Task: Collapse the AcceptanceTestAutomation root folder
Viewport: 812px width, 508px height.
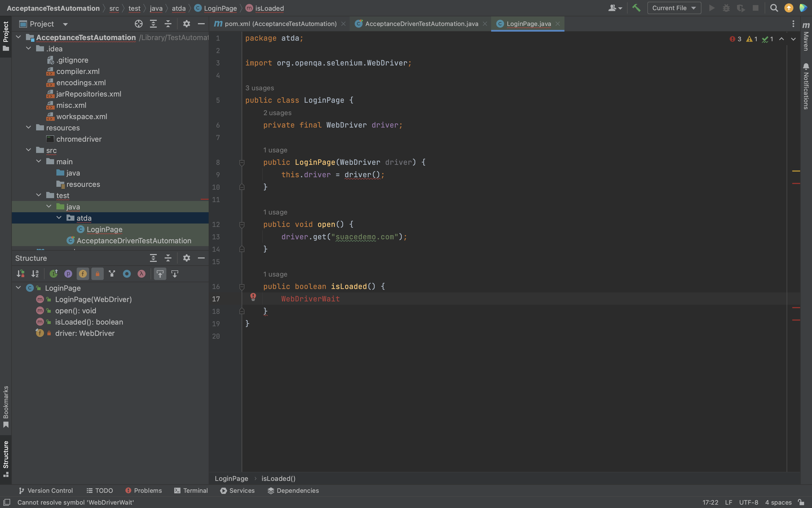Action: tap(18, 37)
